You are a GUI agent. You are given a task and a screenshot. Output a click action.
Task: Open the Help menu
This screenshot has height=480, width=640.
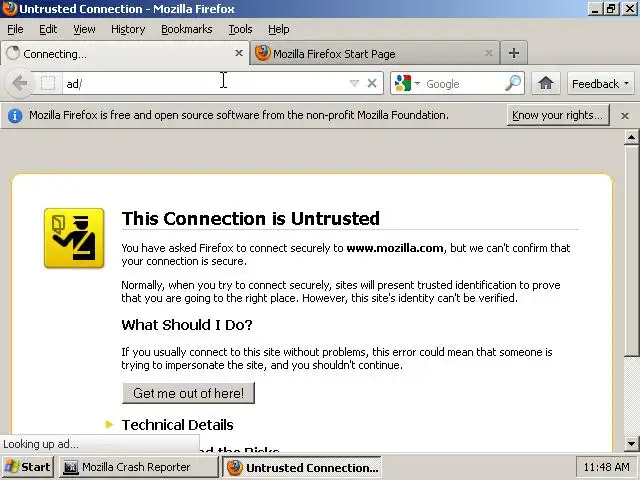(x=278, y=29)
